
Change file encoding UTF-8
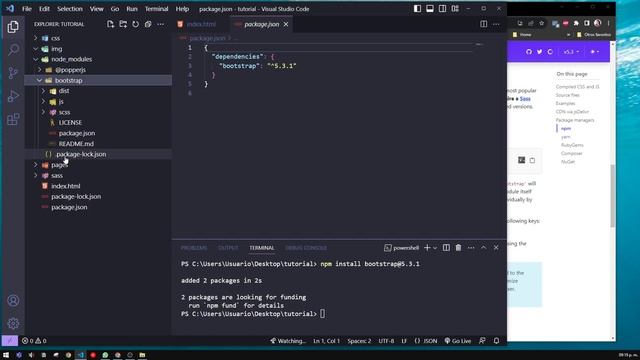tap(386, 341)
